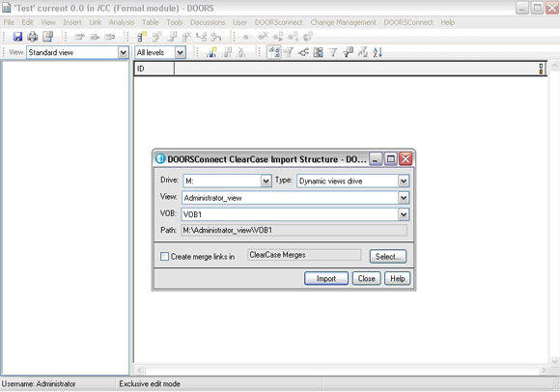560x392 pixels.
Task: Click the vertical scrollbar up arrow
Action: click(x=554, y=66)
